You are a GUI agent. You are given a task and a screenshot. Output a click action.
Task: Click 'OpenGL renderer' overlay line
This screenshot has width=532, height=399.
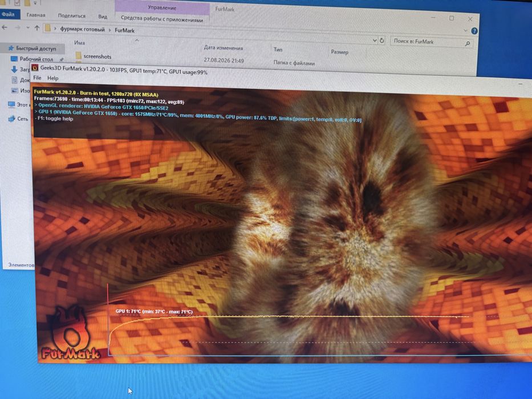(x=102, y=107)
